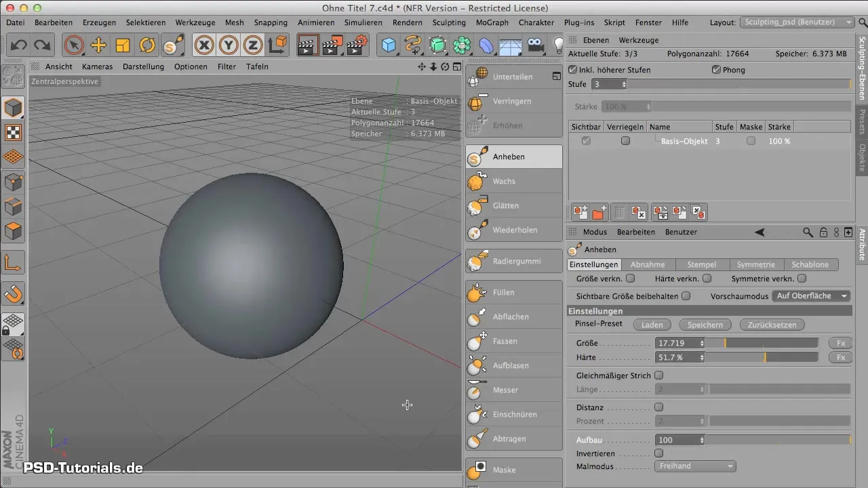Image resolution: width=868 pixels, height=488 pixels.
Task: Click the Härte slider track
Action: (763, 357)
